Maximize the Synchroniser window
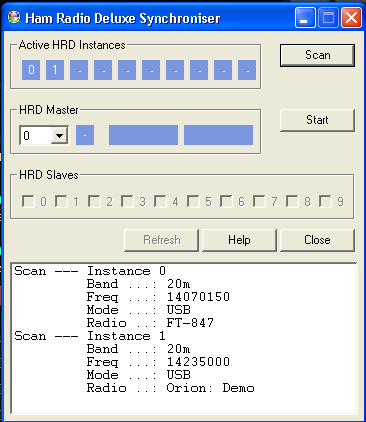 click(328, 18)
